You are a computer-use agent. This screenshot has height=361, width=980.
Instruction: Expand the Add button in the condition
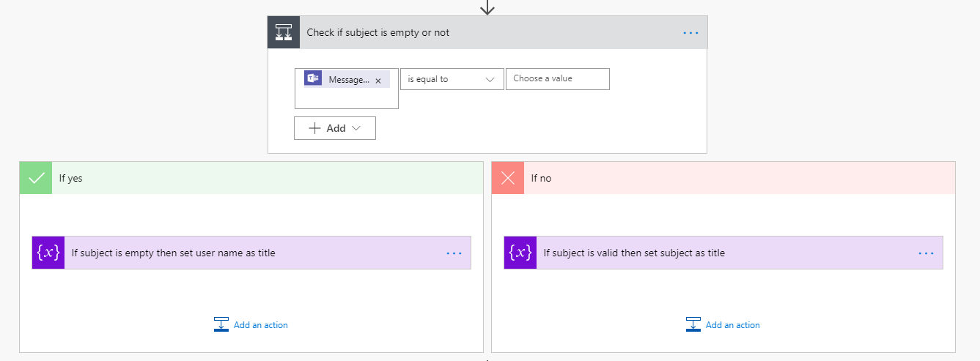[x=335, y=128]
